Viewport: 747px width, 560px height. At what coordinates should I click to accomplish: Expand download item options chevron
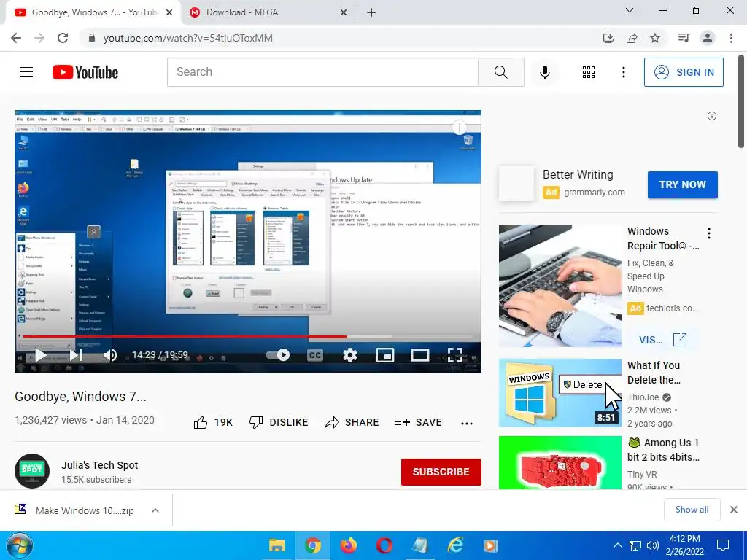[155, 510]
